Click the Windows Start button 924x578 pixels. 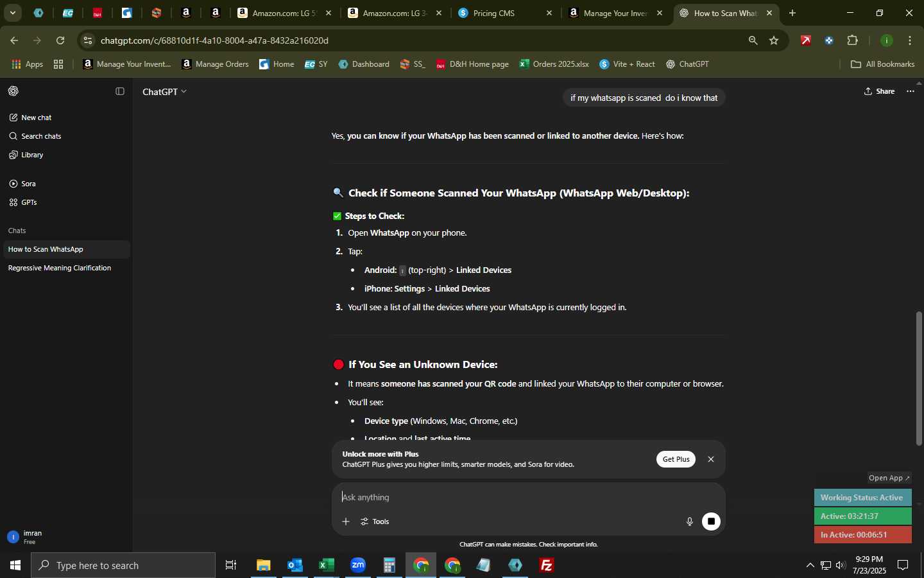(x=15, y=566)
